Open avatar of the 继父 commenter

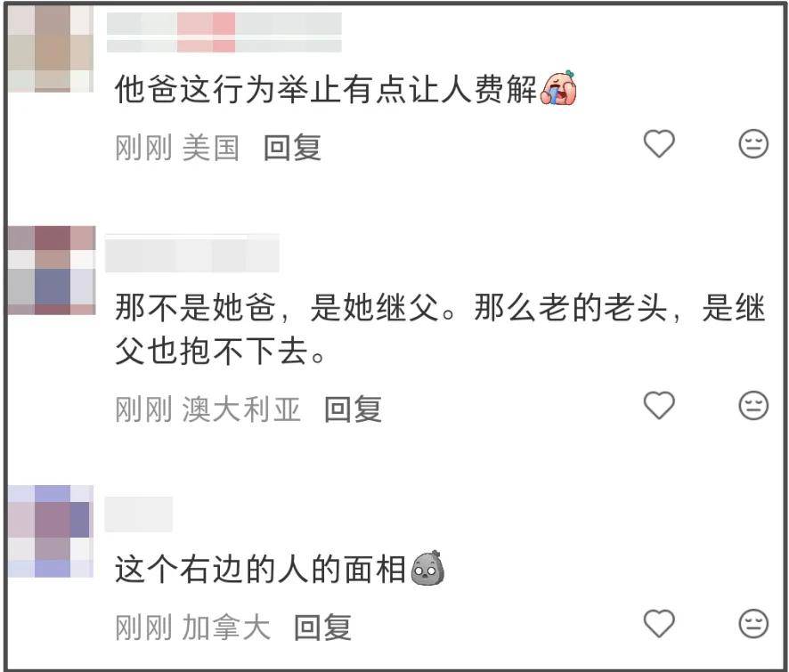pyautogui.click(x=52, y=271)
